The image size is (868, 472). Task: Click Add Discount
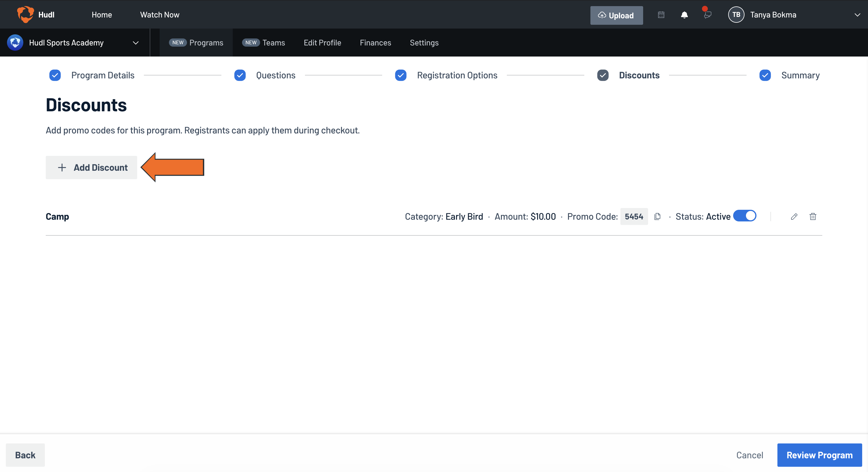[91, 168]
